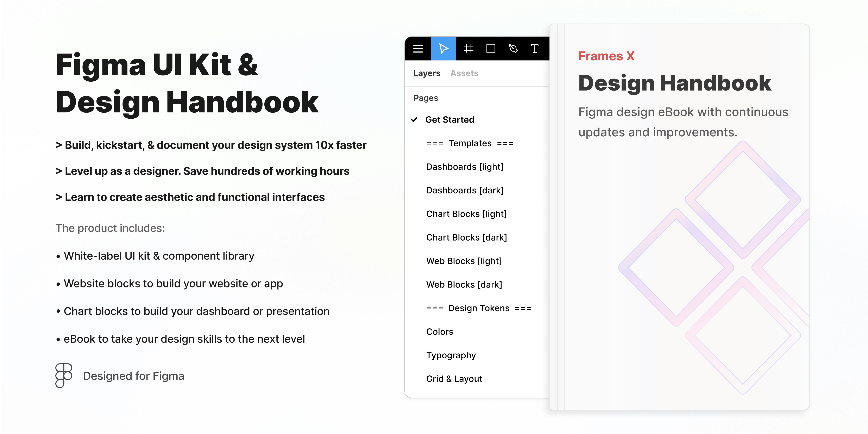Image resolution: width=868 pixels, height=434 pixels.
Task: Select the === Design Tokens === page divider
Action: pos(479,308)
